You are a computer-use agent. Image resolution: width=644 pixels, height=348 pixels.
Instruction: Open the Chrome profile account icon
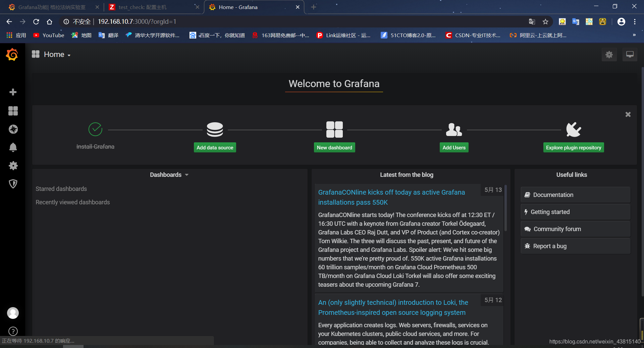(621, 22)
